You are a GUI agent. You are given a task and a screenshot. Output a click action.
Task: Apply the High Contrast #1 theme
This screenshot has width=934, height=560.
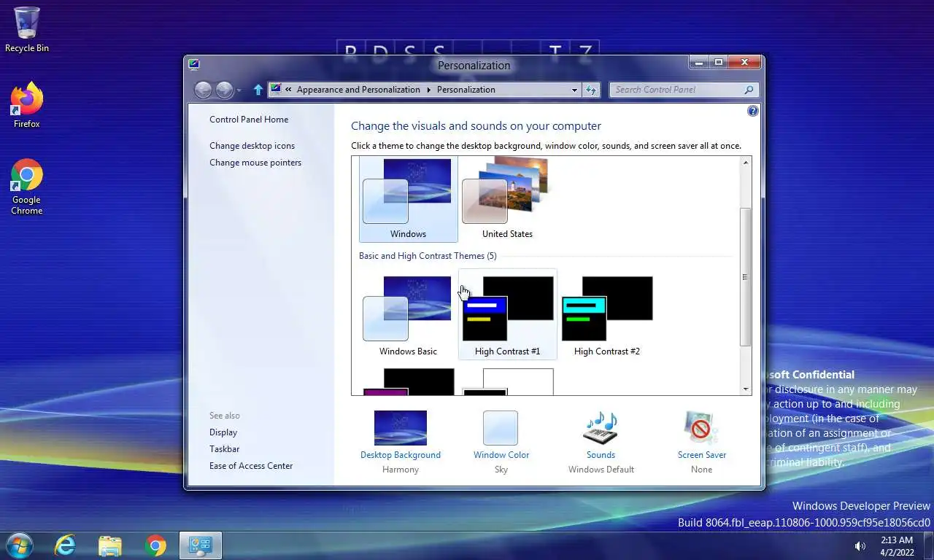point(507,314)
